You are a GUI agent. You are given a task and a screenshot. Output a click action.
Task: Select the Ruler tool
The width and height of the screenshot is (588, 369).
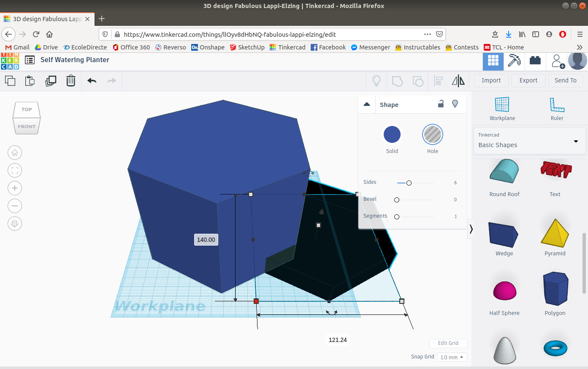coord(557,109)
